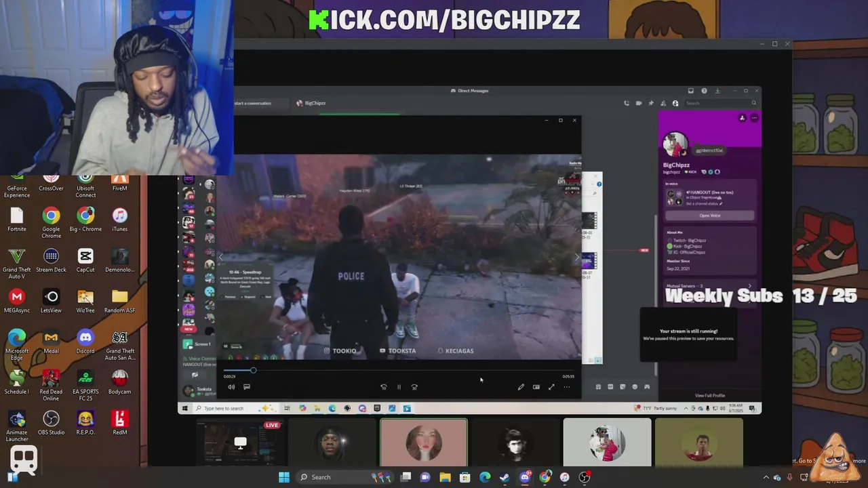Open OBS Studio from the taskbar
This screenshot has height=488, width=868.
click(585, 477)
